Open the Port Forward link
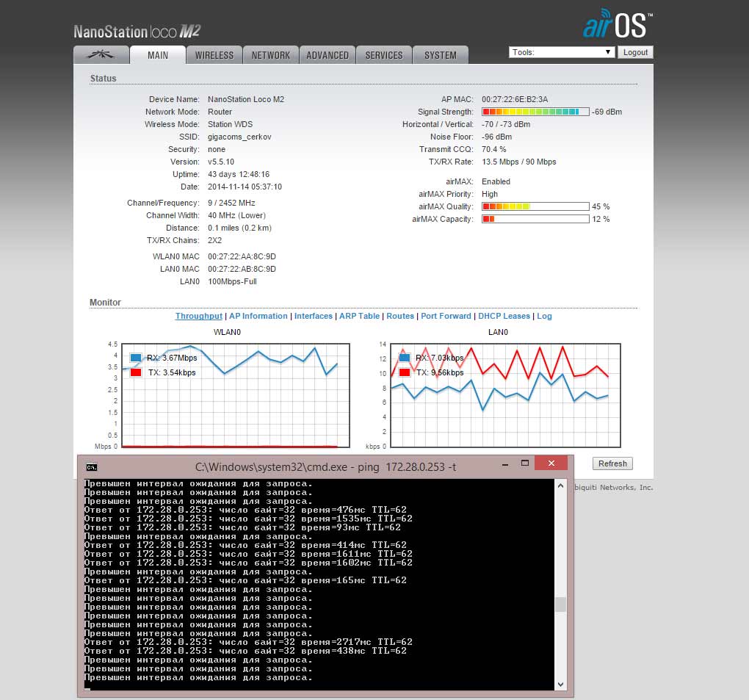749x700 pixels. [446, 316]
